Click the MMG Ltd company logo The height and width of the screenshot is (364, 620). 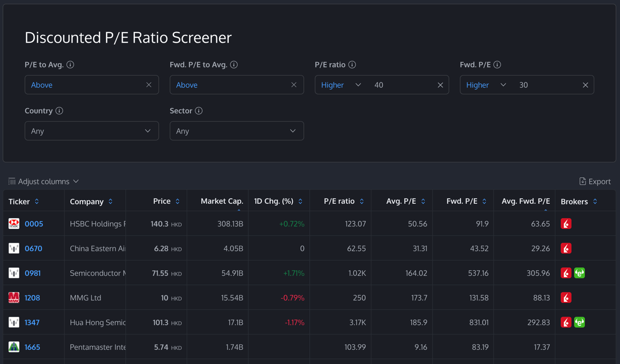coord(14,298)
